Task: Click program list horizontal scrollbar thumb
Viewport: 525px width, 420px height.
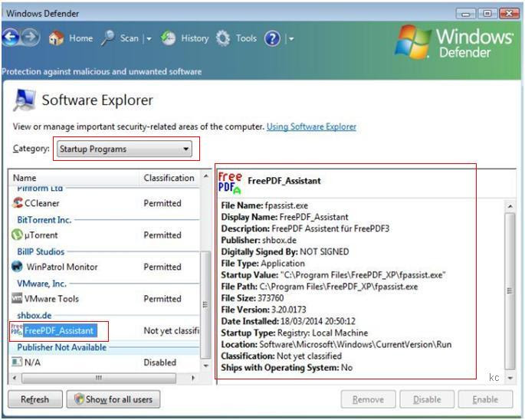Action: point(99,378)
